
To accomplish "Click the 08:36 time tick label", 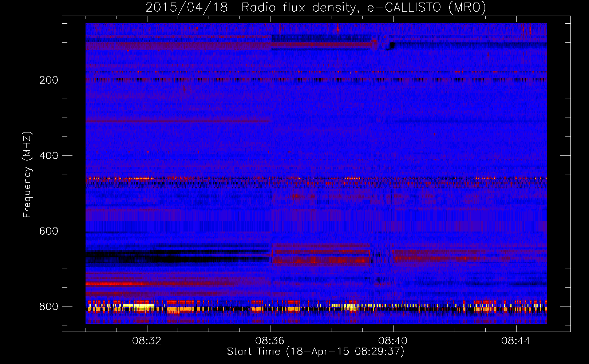I will 270,341.
